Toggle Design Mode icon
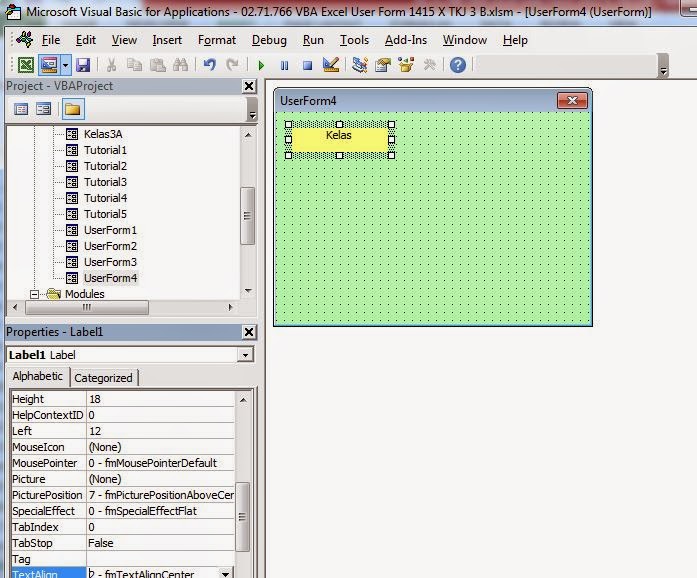Viewport: 697px width, 578px height. click(x=331, y=65)
